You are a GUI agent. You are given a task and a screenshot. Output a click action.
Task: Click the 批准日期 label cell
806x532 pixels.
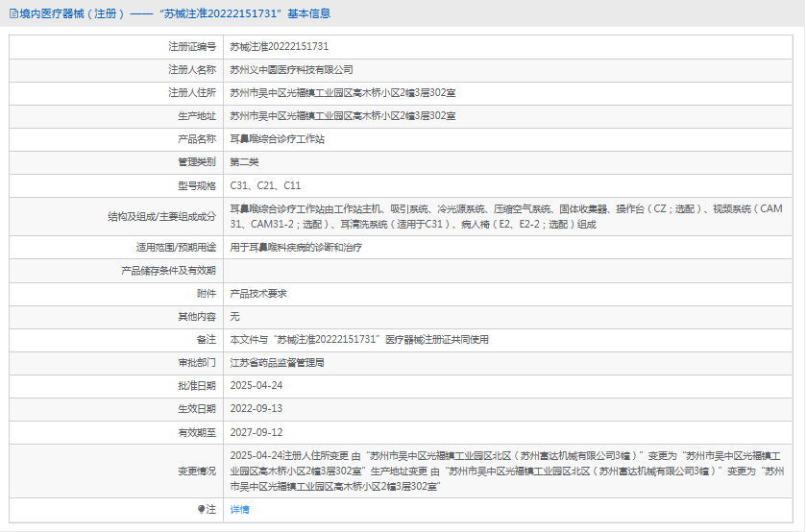click(116, 386)
